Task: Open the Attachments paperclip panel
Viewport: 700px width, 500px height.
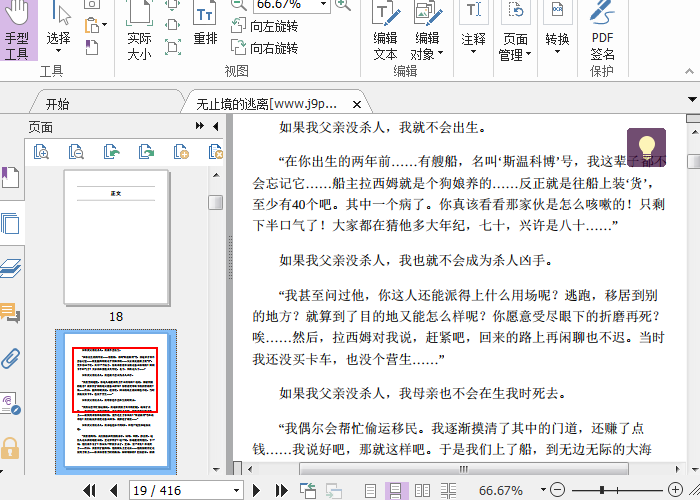Action: pos(11,358)
